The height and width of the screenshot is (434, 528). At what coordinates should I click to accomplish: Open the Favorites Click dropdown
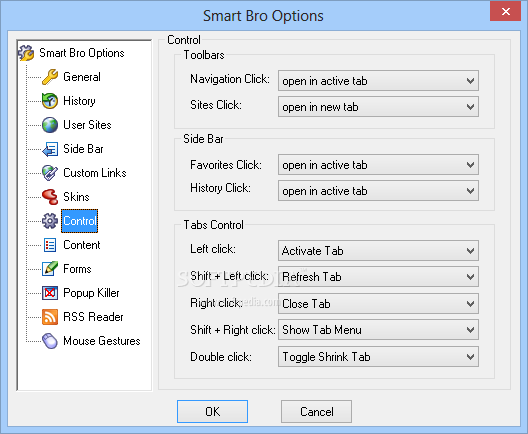point(378,165)
